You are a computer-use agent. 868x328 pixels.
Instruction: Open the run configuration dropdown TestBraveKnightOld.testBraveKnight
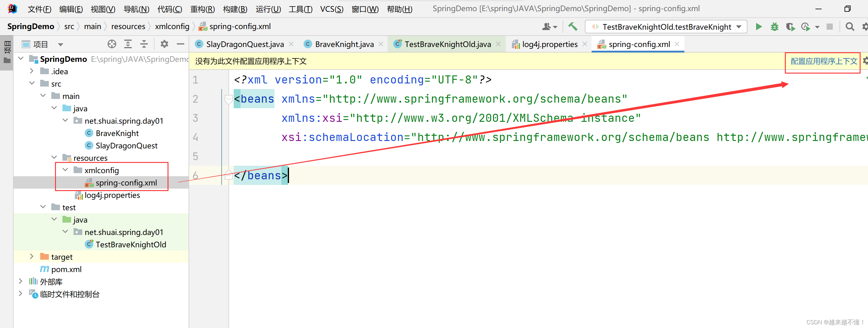[666, 27]
